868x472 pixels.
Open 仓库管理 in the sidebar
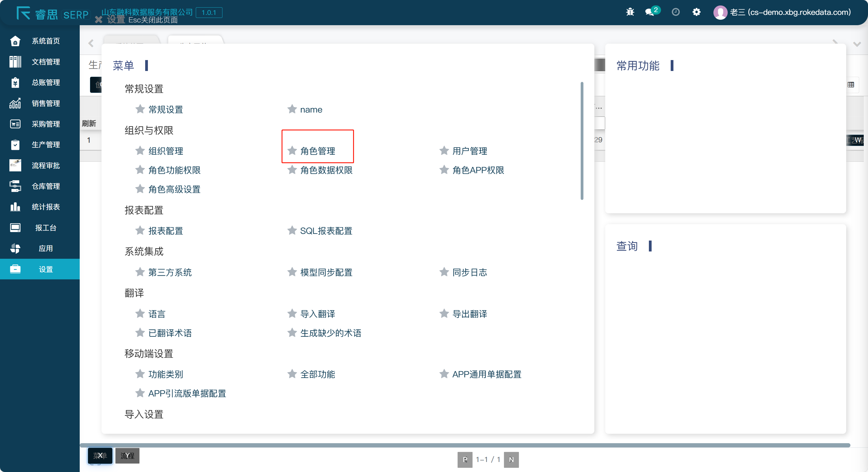click(x=45, y=186)
